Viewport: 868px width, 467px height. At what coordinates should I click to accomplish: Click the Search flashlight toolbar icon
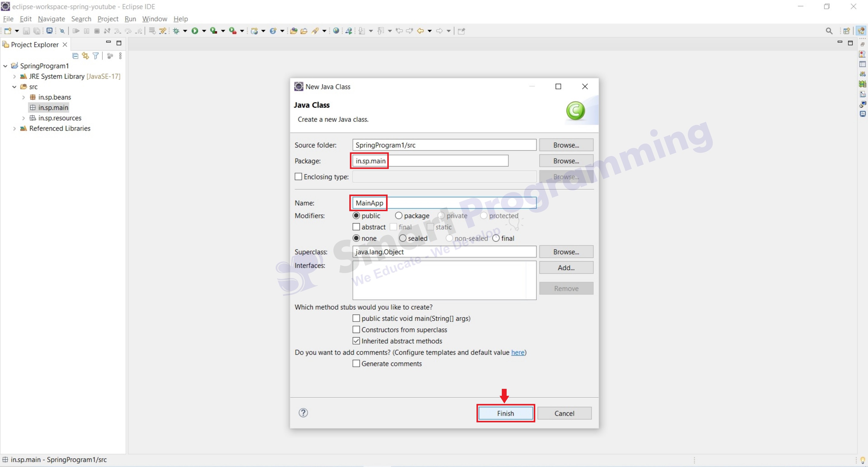315,31
